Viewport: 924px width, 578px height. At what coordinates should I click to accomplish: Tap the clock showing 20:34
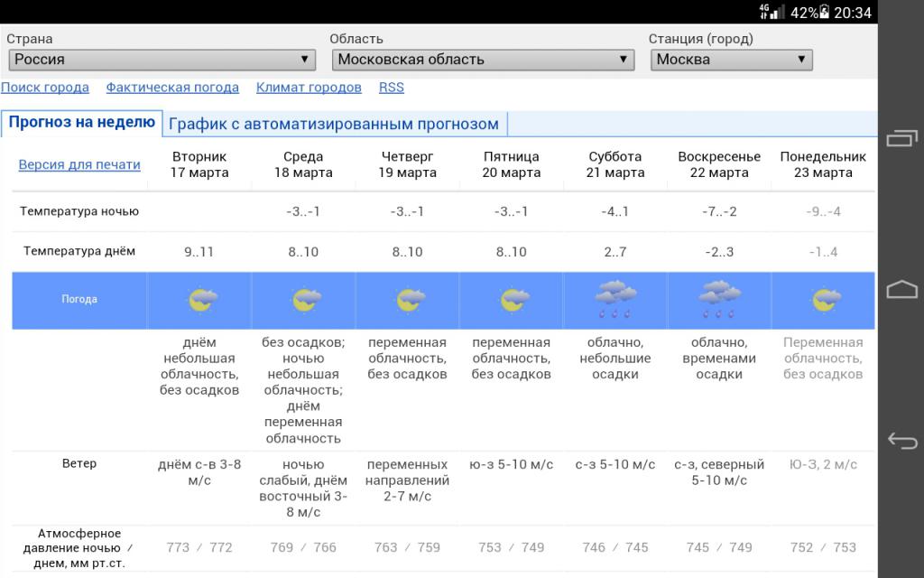coord(852,13)
